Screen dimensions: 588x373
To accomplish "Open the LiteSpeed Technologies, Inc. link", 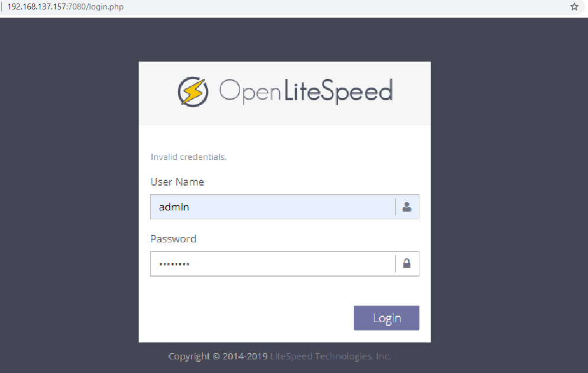I will click(x=330, y=356).
